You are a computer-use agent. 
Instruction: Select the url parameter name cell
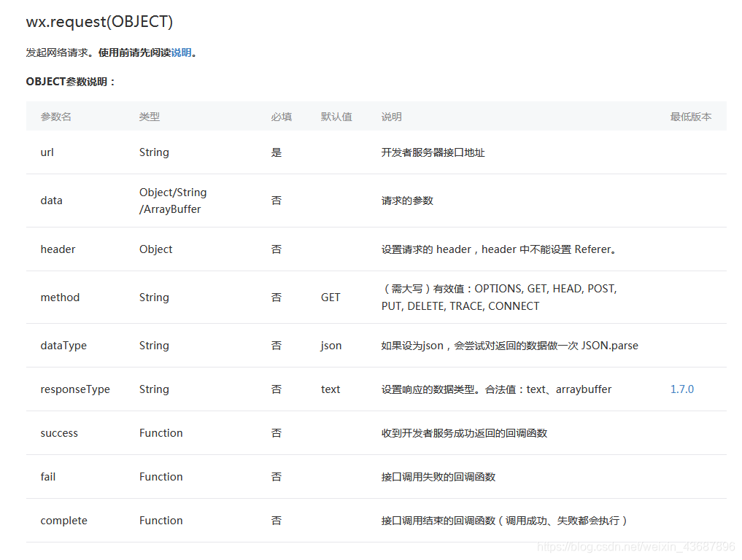(x=47, y=152)
